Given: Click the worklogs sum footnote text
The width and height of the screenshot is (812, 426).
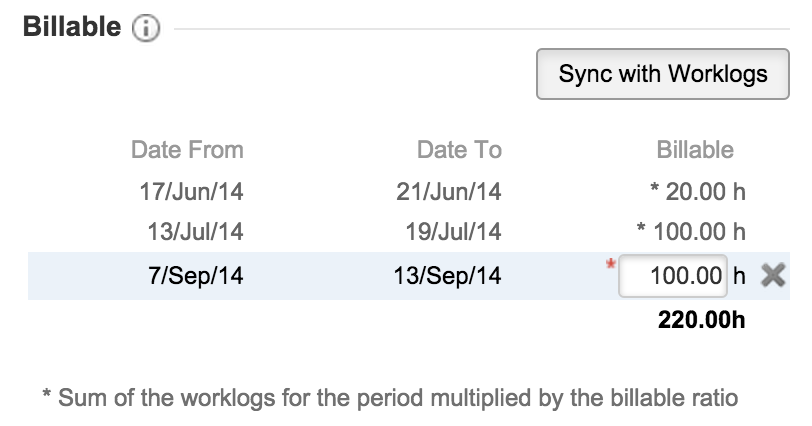Looking at the screenshot, I should 390,397.
